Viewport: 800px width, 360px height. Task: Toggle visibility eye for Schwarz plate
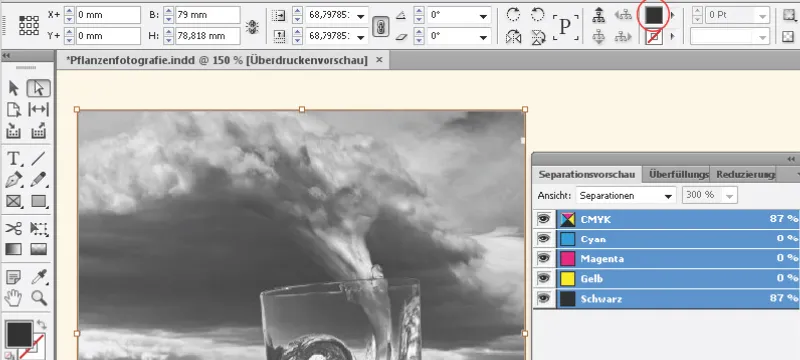pos(544,298)
